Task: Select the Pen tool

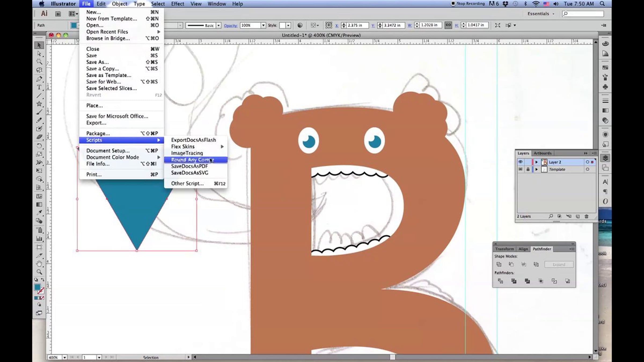Action: click(39, 79)
